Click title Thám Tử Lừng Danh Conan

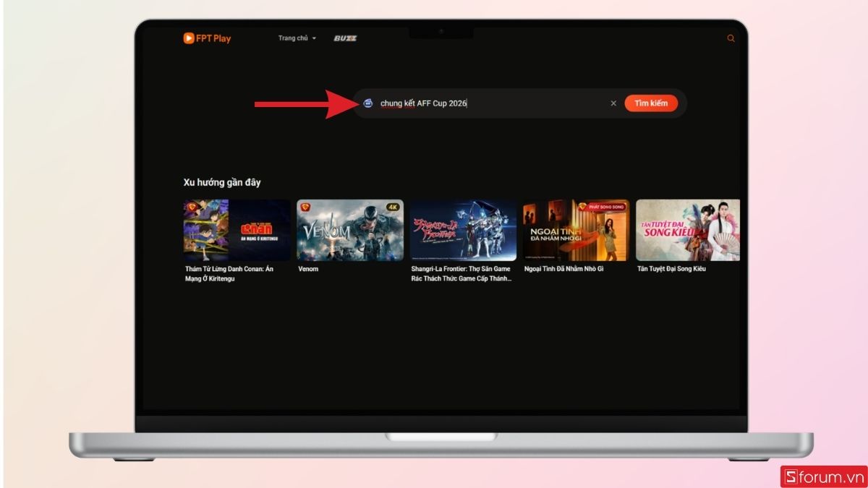[229, 274]
